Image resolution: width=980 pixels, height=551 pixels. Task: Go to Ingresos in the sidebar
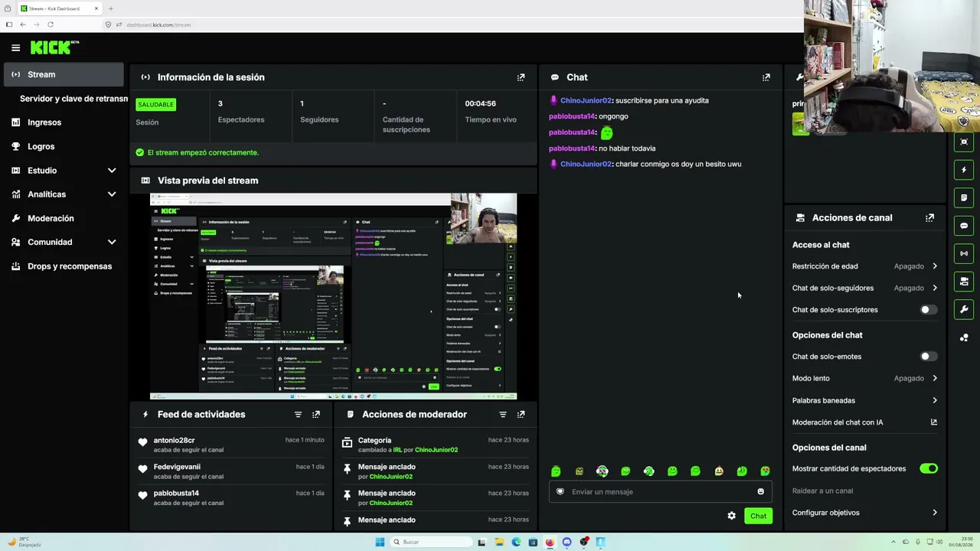click(64, 122)
